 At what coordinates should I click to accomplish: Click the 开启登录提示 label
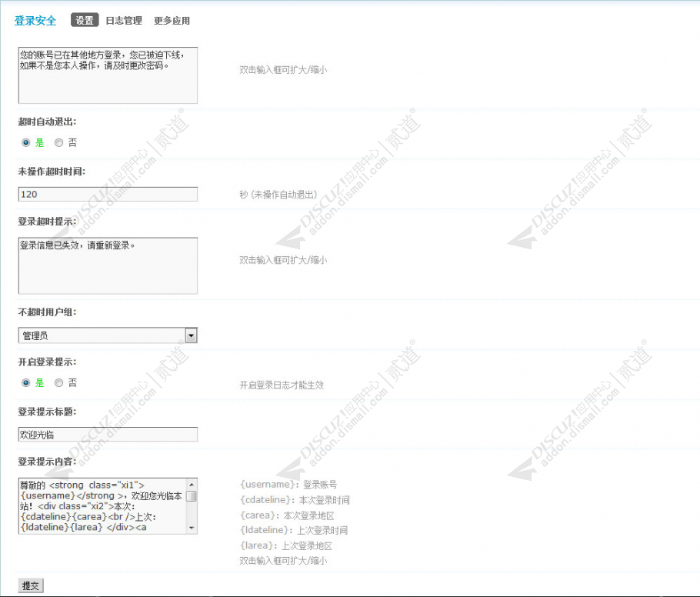47,362
